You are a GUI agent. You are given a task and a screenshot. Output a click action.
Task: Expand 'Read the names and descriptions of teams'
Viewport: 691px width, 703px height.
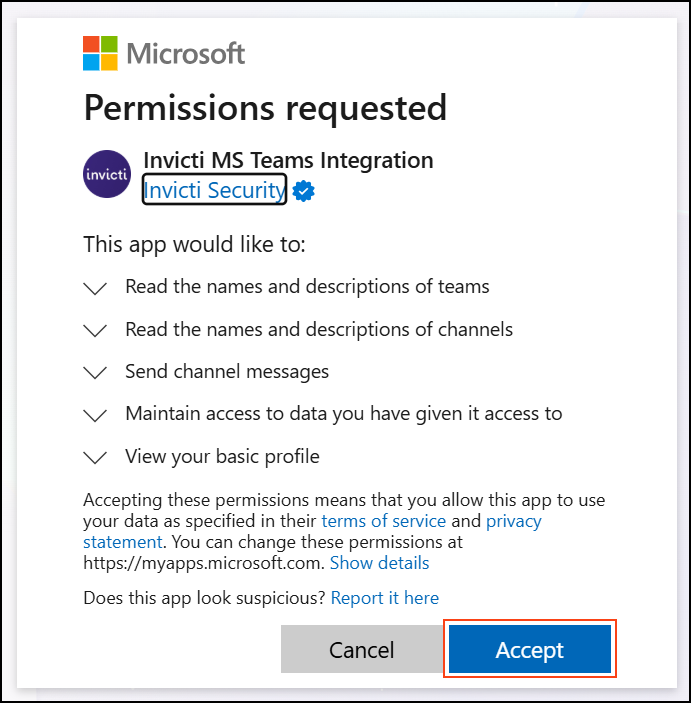pos(95,288)
